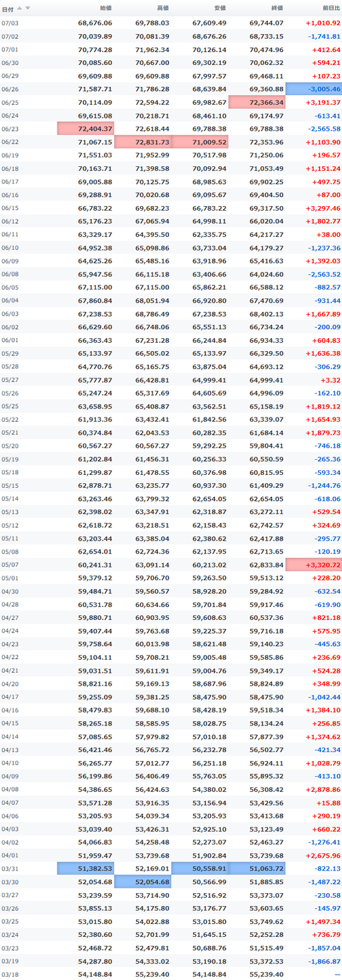342x980 pixels.
Task: Select the 03/18 date row
Action: [x=171, y=974]
